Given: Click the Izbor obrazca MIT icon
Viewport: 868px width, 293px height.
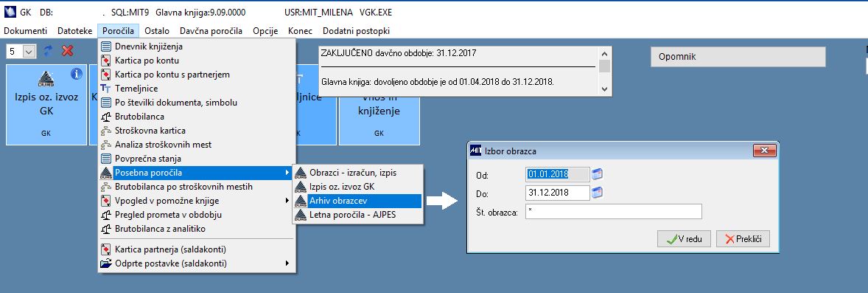Looking at the screenshot, I should pyautogui.click(x=475, y=151).
